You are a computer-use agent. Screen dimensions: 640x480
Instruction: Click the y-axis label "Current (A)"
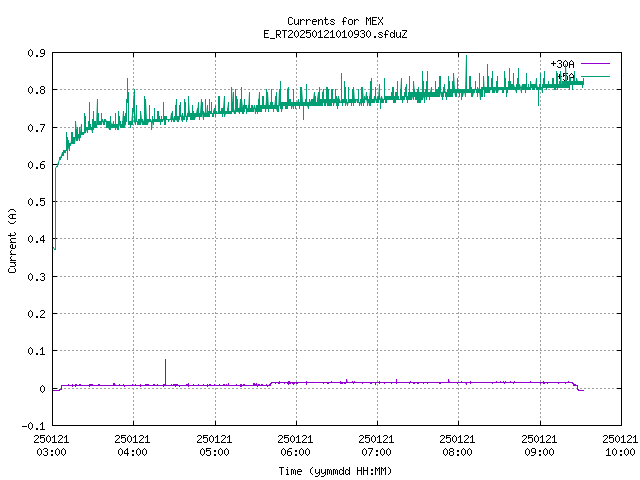click(13, 240)
